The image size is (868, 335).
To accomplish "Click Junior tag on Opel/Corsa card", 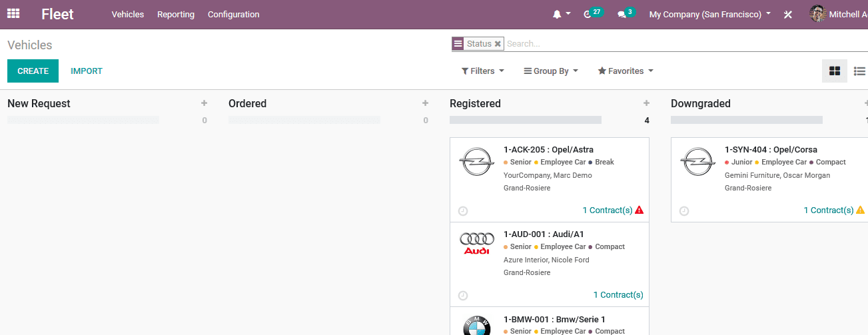I will tap(741, 163).
